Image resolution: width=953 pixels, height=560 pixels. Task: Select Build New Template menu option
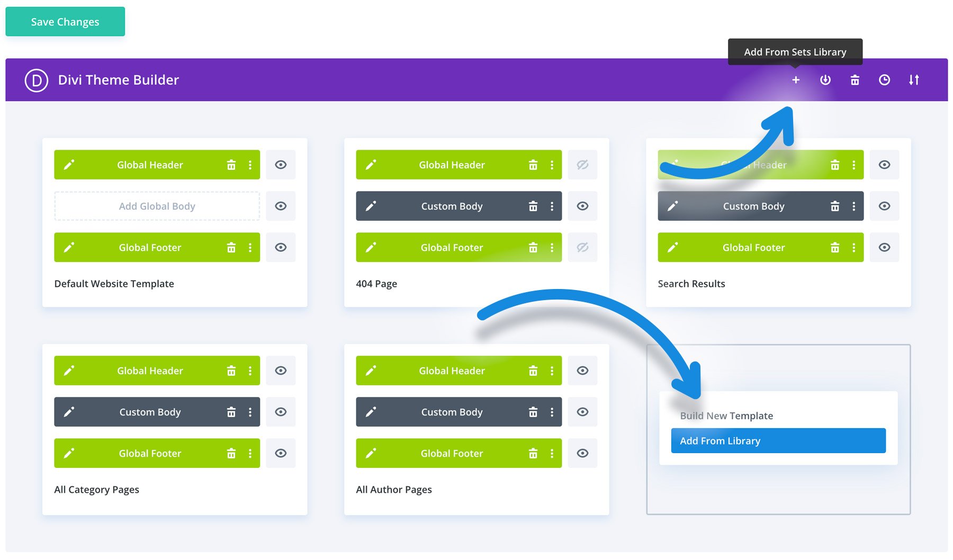[726, 416]
